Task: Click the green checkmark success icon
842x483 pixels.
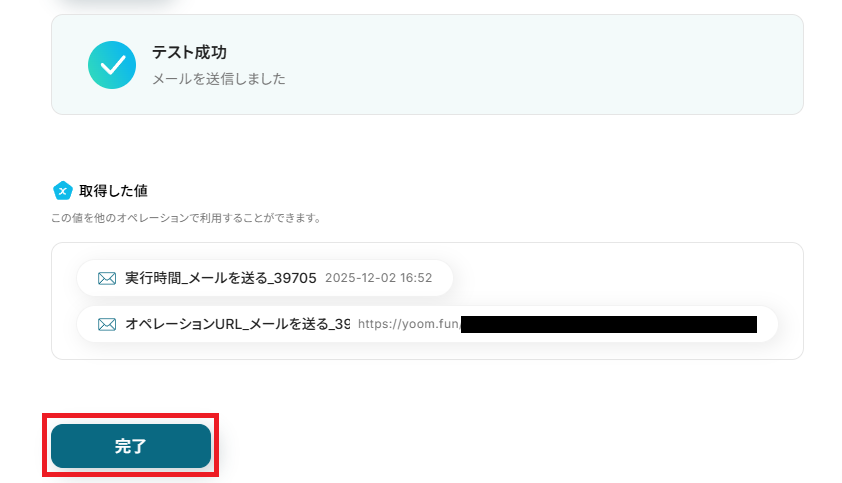Action: click(x=112, y=65)
